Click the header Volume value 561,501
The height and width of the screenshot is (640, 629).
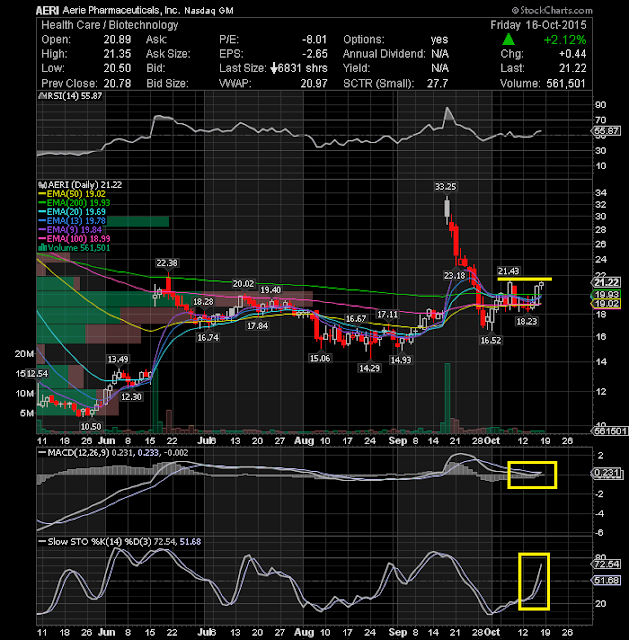click(x=566, y=84)
